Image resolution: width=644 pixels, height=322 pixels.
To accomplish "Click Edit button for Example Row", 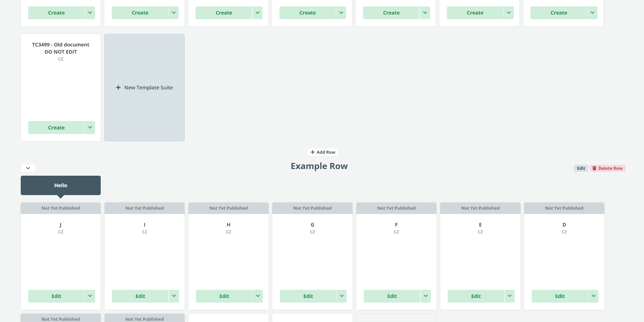I will click(581, 168).
